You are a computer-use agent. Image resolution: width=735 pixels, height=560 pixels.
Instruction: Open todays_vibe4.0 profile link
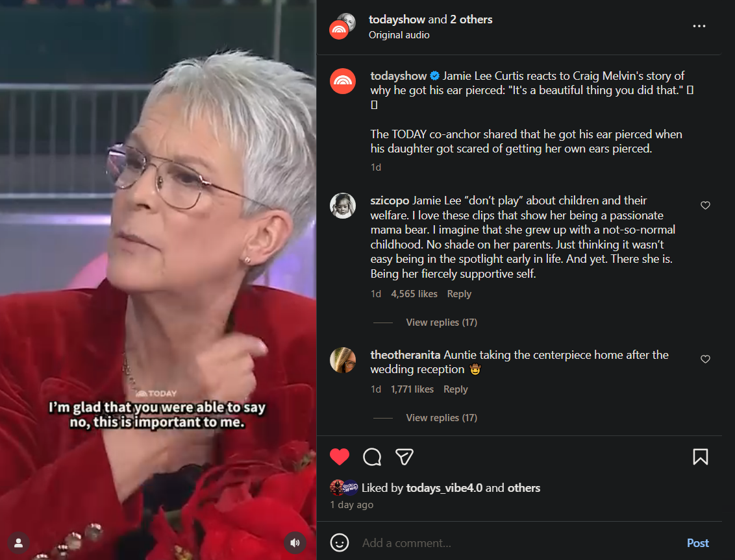tap(444, 488)
